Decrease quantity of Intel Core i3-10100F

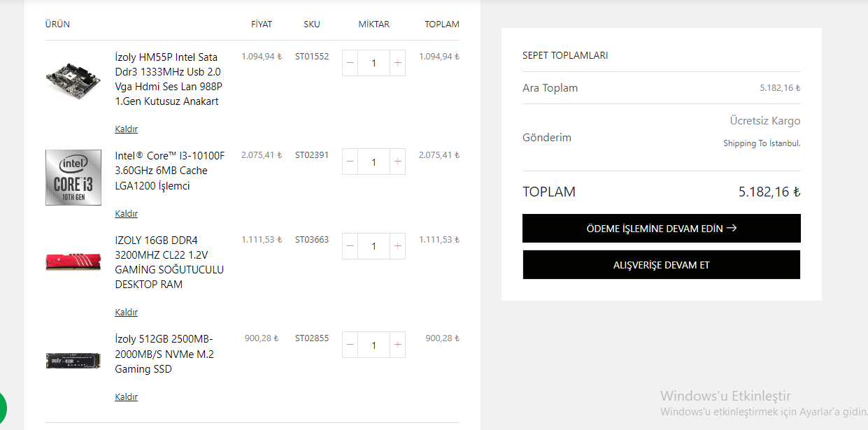pos(350,162)
